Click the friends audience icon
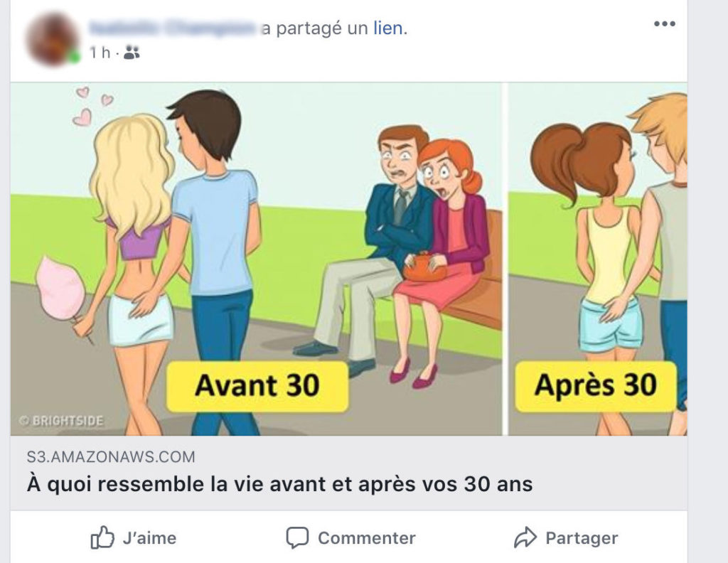The image size is (728, 563). pyautogui.click(x=132, y=52)
